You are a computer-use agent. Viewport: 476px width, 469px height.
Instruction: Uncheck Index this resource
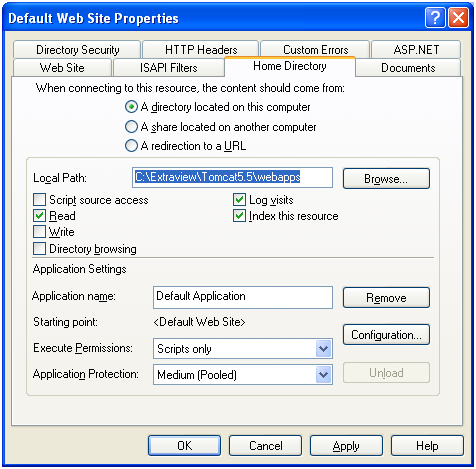pyautogui.click(x=239, y=216)
